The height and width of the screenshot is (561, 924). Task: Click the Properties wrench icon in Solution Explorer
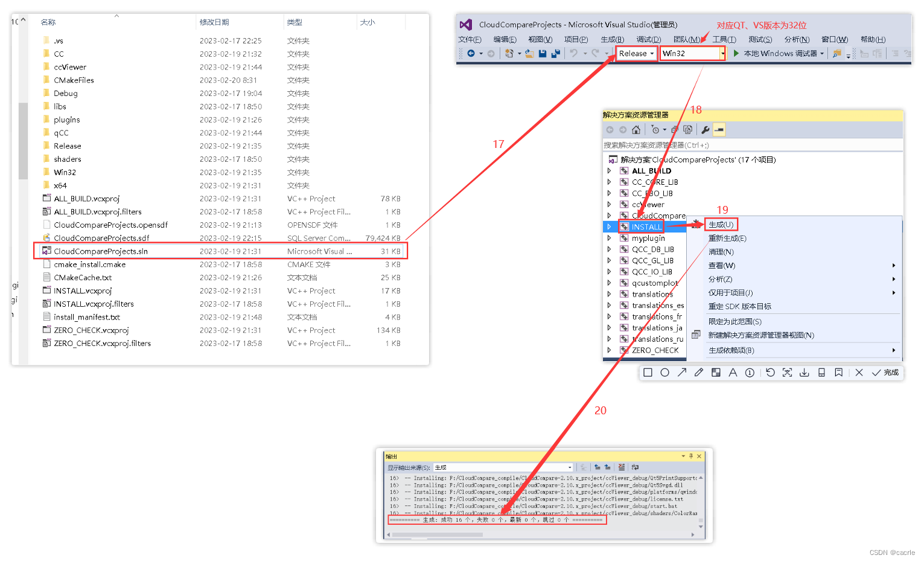pos(705,130)
